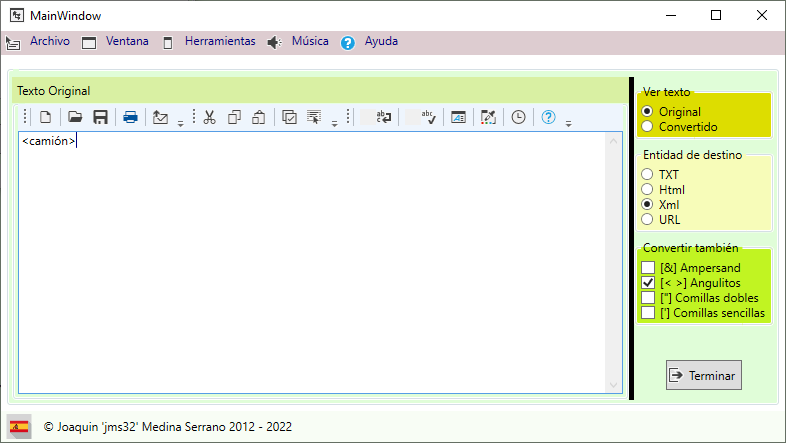786x443 pixels.
Task: Print the text with the printer icon
Action: pos(130,117)
